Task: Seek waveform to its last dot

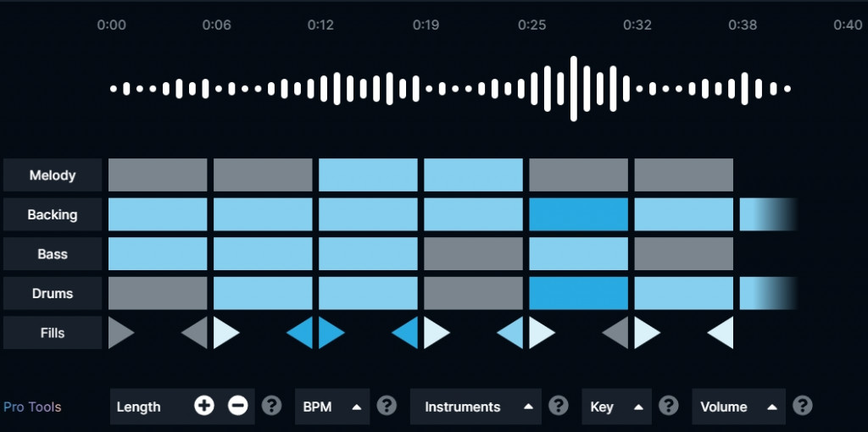Action: [x=787, y=88]
